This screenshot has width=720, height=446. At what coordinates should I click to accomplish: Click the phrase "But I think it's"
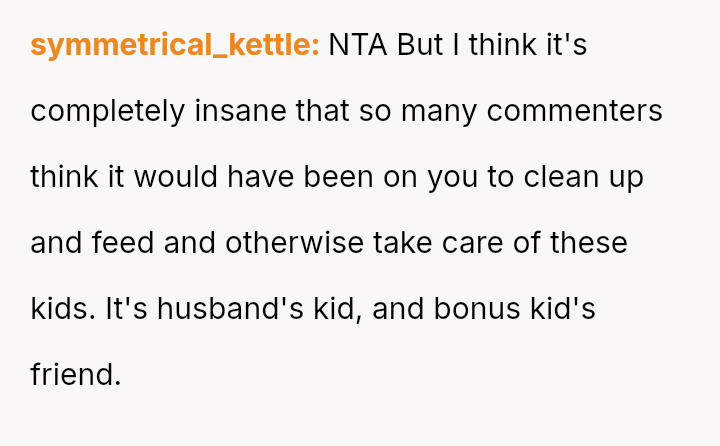[492, 45]
